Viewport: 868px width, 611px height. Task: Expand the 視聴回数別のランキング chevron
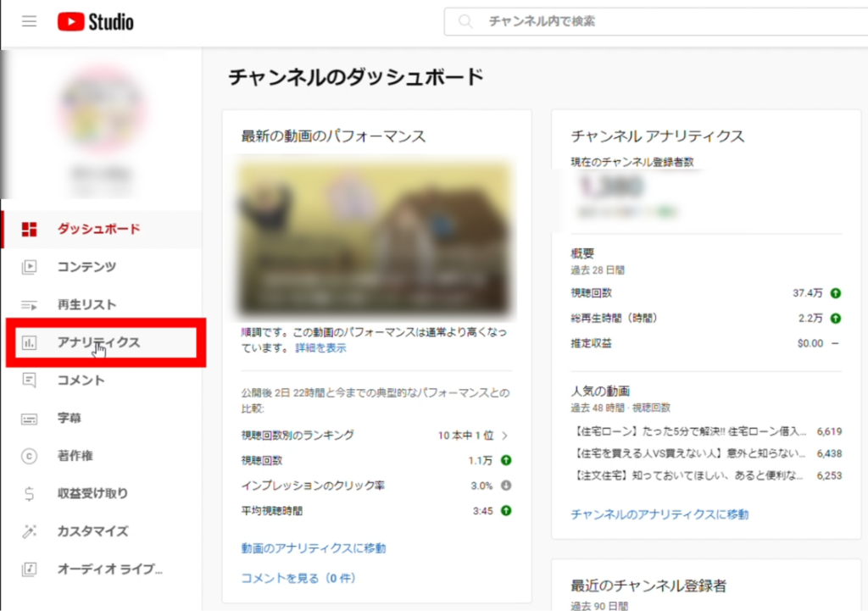click(x=505, y=436)
